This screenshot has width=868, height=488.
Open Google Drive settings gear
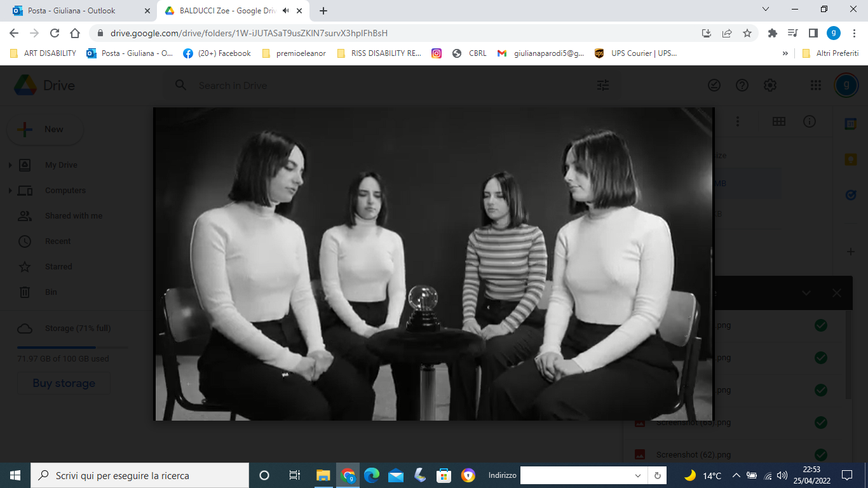[770, 85]
